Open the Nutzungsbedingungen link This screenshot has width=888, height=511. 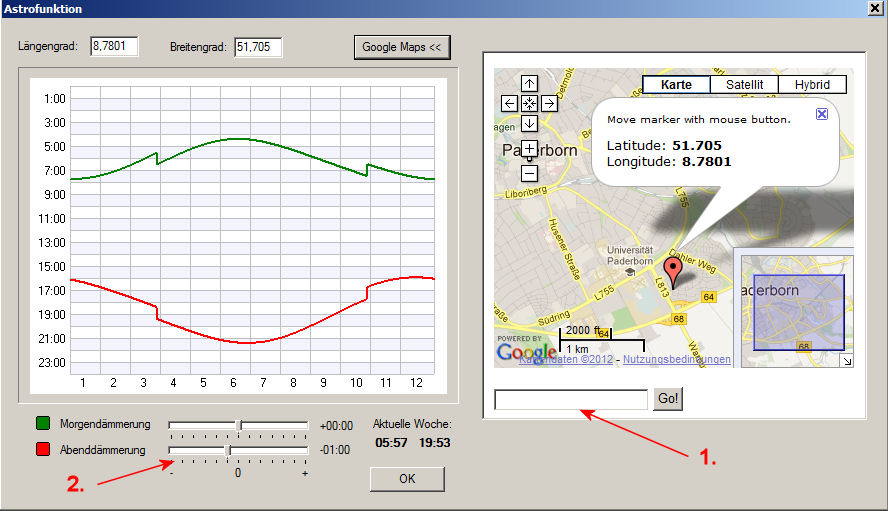pos(676,359)
